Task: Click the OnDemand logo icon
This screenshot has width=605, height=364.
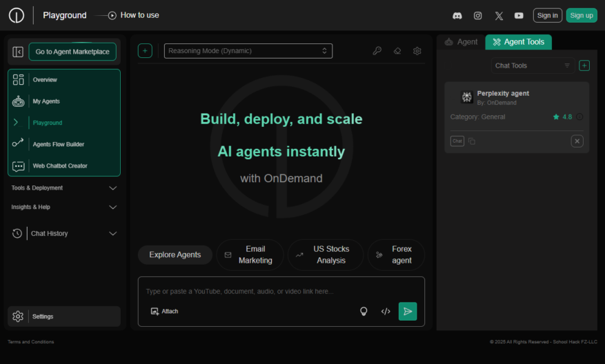Action: tap(16, 15)
